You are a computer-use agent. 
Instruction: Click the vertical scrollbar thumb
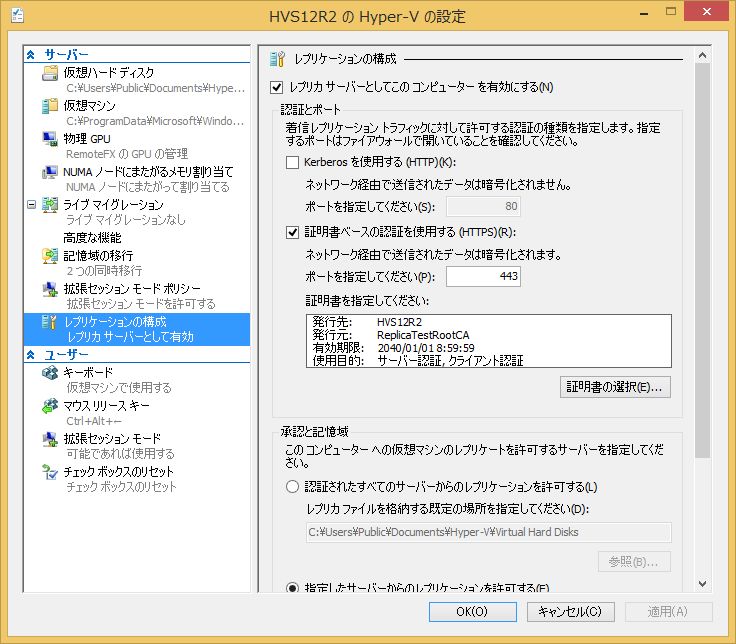(x=702, y=261)
